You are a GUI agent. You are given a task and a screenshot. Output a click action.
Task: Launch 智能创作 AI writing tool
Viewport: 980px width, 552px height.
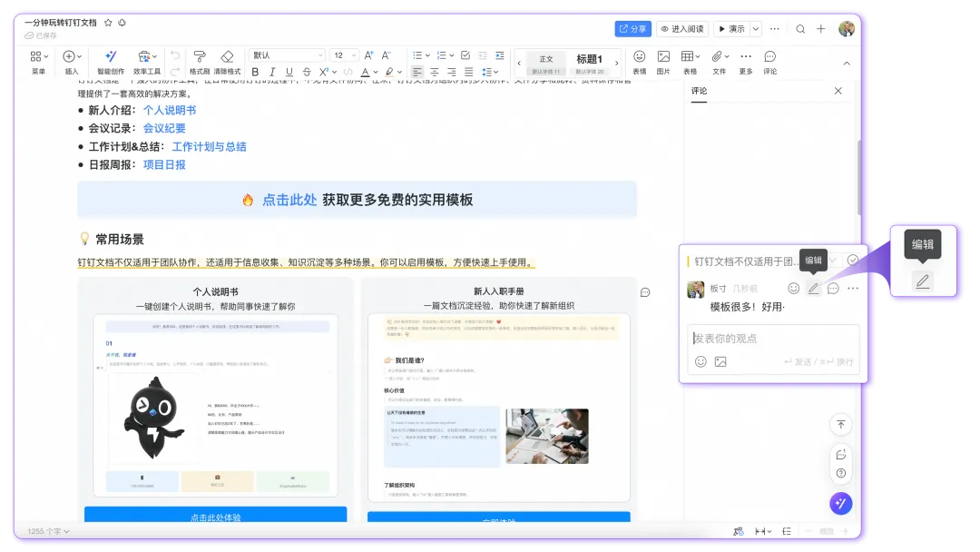pos(111,62)
